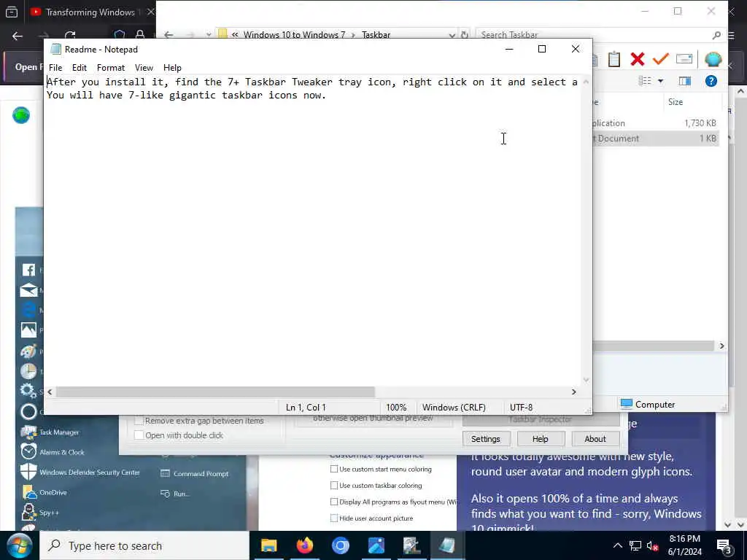Click the shield icon in browser address bar
The height and width of the screenshot is (560, 747).
[x=119, y=35]
